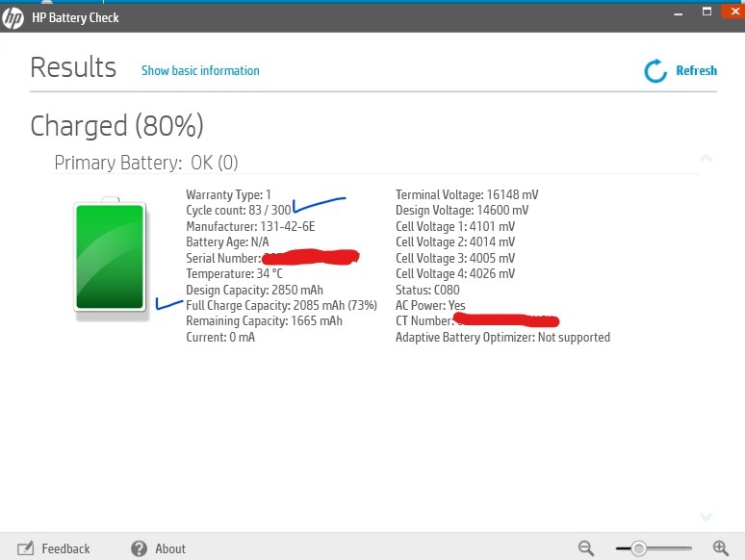Click the About question mark icon

(139, 548)
